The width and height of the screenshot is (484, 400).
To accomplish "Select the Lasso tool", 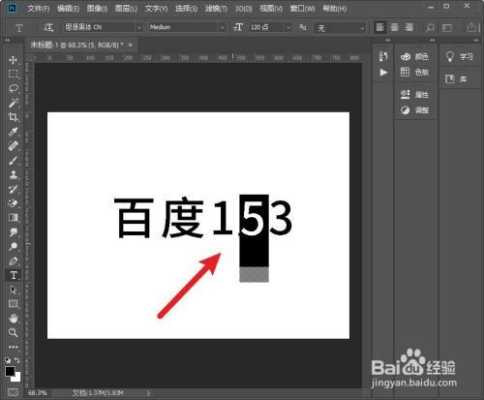I will point(13,88).
